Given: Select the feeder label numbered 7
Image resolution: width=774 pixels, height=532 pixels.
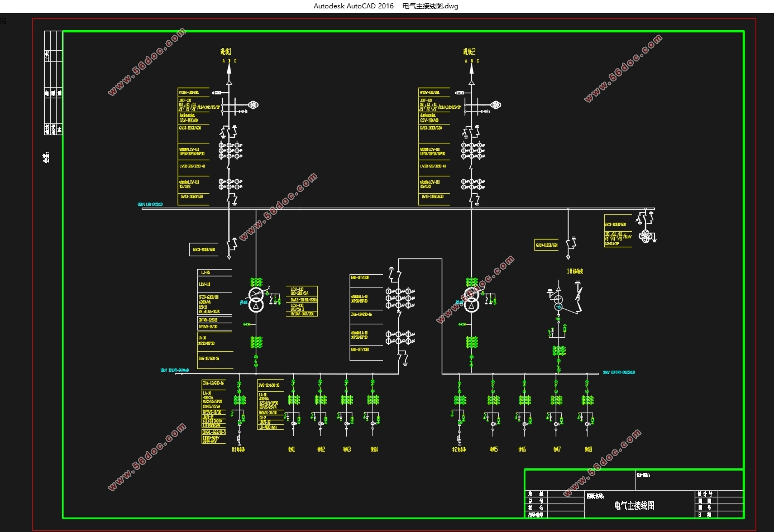Looking at the screenshot, I should (x=557, y=449).
